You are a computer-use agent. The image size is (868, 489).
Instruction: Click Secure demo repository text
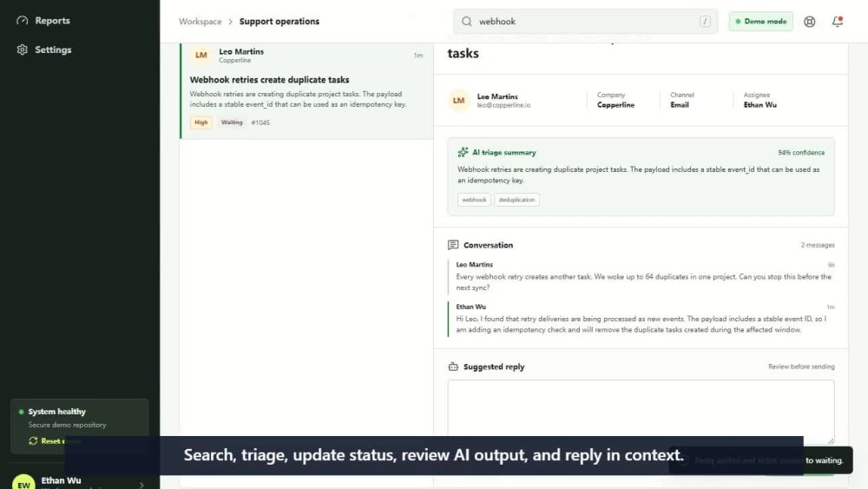point(67,425)
